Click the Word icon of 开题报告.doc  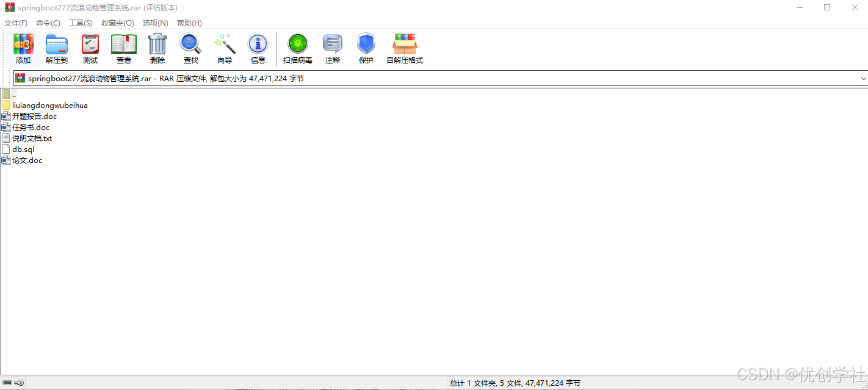[6, 116]
